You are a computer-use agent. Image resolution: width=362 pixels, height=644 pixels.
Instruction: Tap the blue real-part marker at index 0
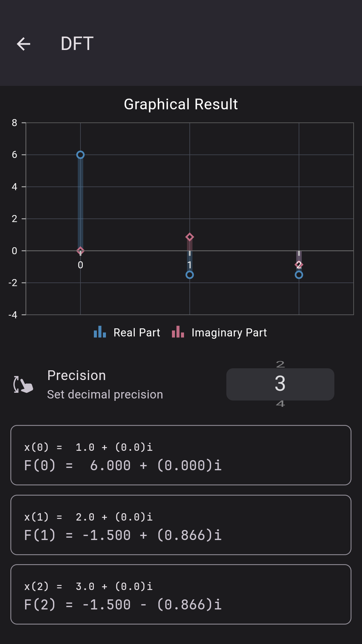(80, 155)
